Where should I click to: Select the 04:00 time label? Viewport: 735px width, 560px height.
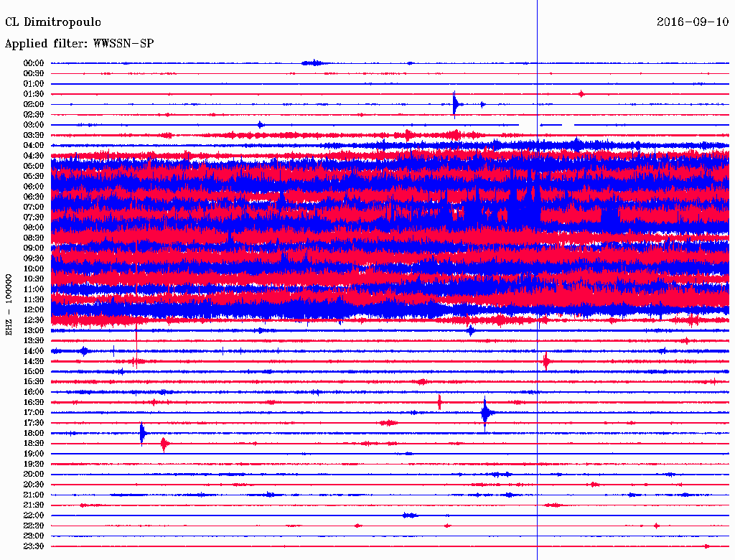34,146
